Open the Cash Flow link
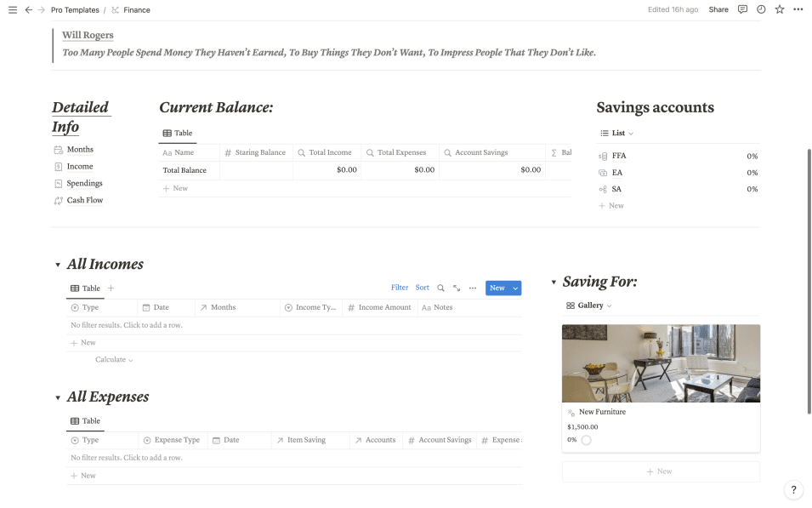 pos(85,201)
